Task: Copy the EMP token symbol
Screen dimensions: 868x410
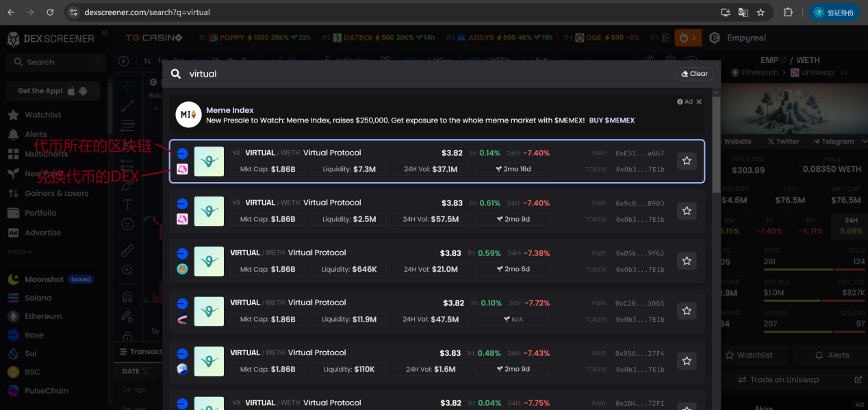Action: coord(783,60)
